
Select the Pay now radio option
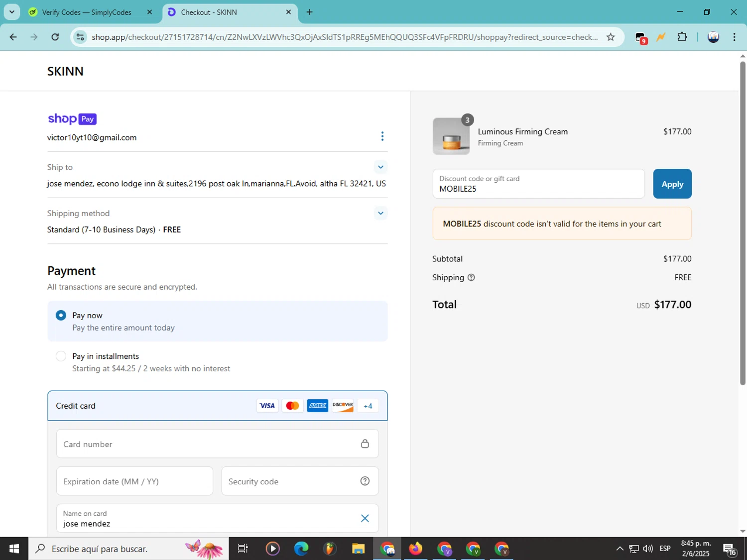click(x=61, y=315)
